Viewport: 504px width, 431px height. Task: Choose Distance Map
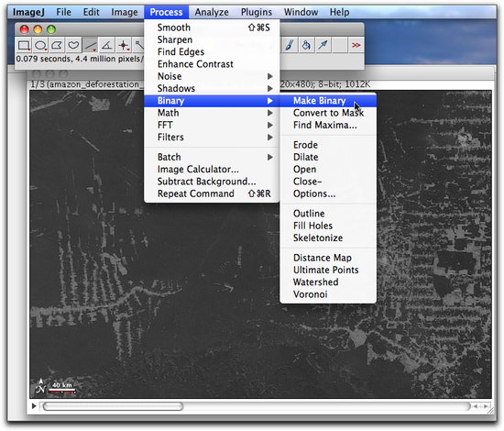click(x=328, y=258)
